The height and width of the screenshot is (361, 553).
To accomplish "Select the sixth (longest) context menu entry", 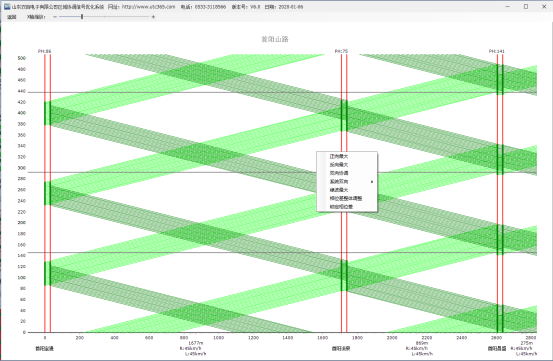I will coord(347,198).
